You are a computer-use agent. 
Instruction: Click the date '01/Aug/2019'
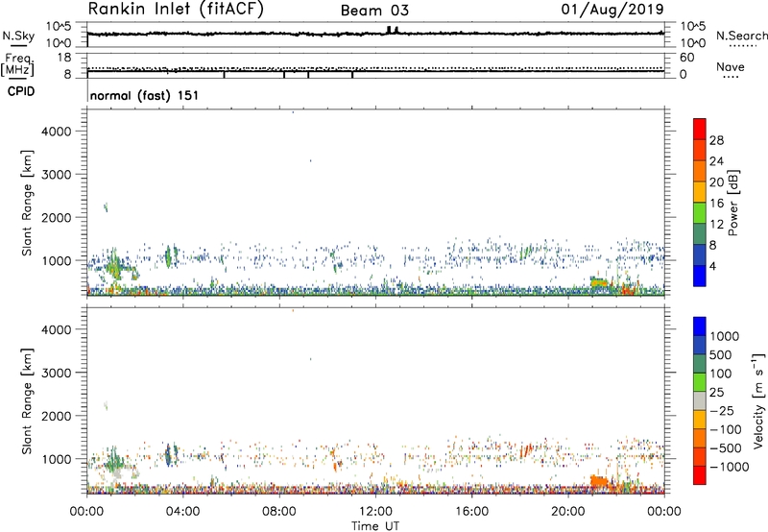click(612, 10)
